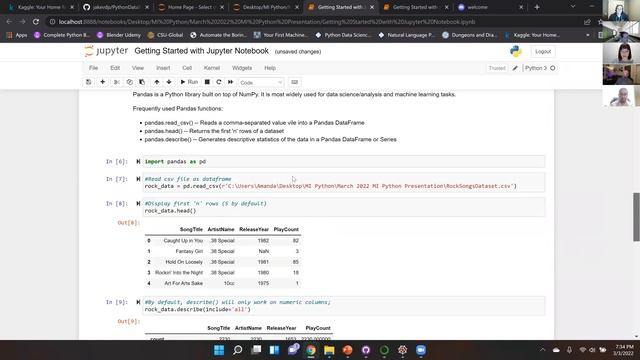Open the command palette keyboard icon

[x=294, y=82]
